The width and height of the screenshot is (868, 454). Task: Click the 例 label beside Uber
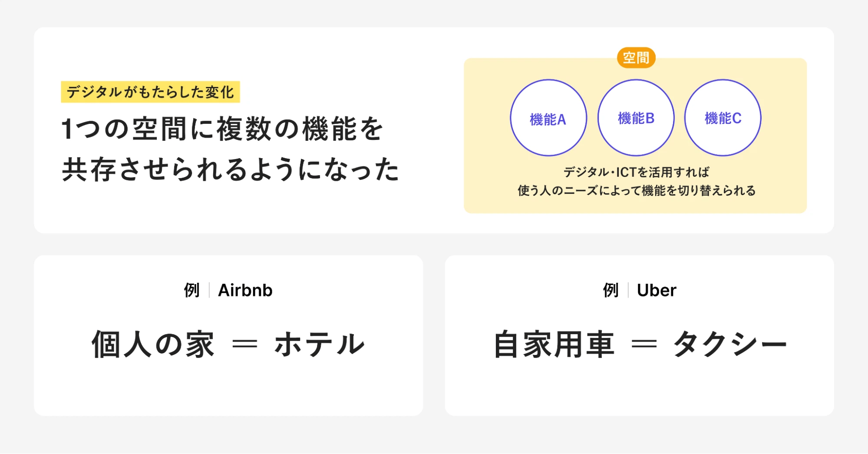(611, 290)
